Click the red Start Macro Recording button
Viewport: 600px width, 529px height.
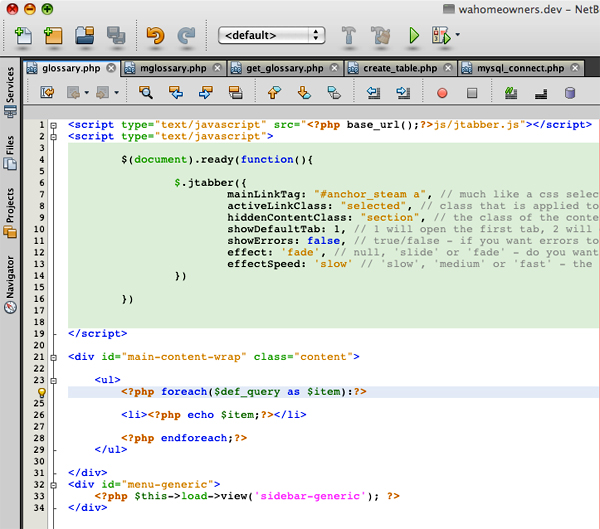click(442, 93)
